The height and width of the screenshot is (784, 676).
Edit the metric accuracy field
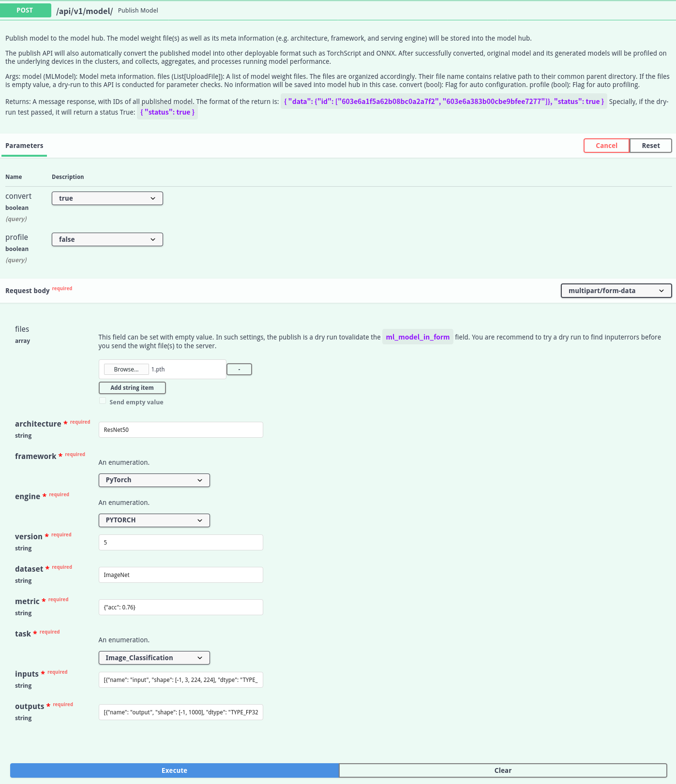181,607
